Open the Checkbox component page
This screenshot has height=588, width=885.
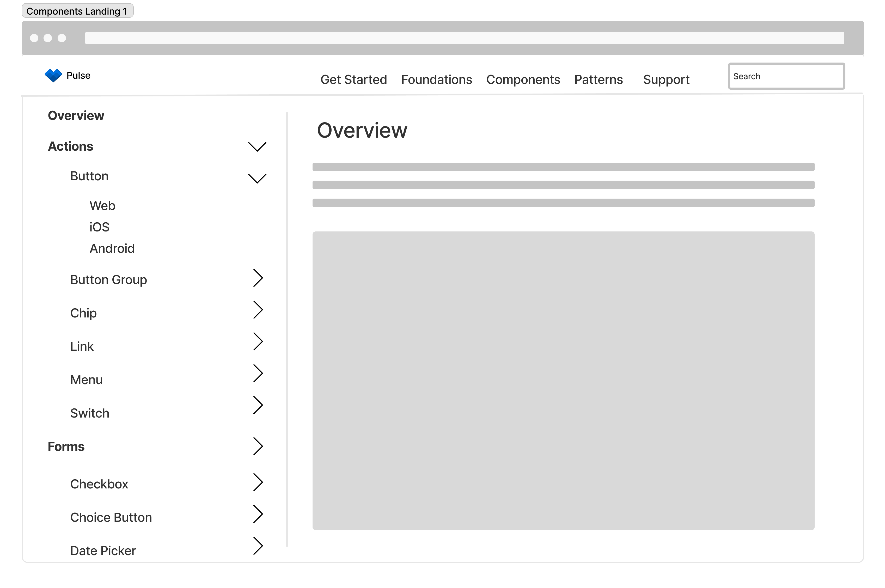[99, 484]
